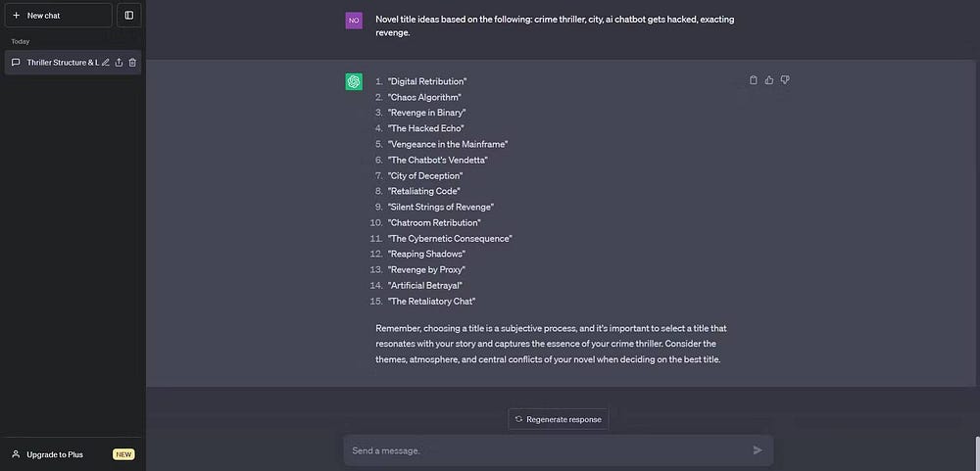Click the send message arrow
The height and width of the screenshot is (471, 980).
point(758,450)
